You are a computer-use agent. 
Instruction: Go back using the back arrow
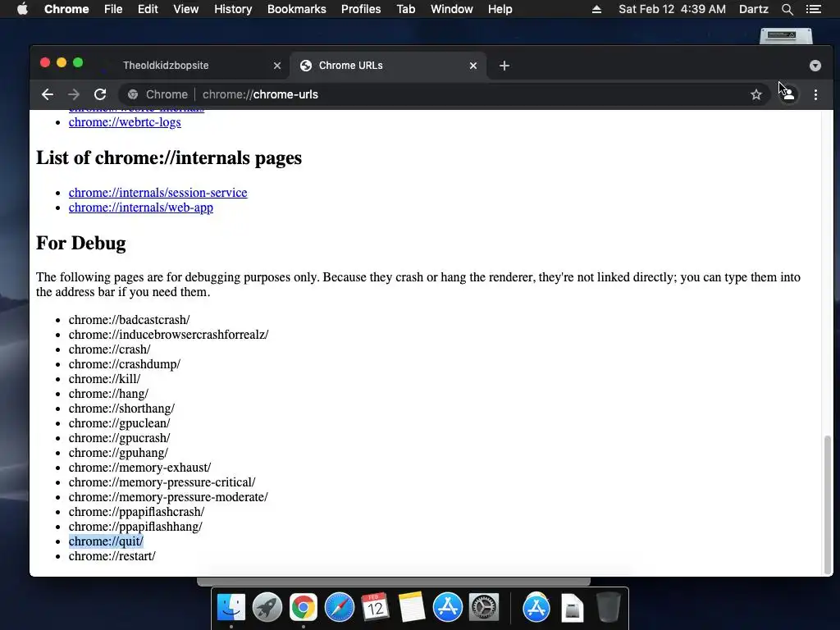click(47, 95)
